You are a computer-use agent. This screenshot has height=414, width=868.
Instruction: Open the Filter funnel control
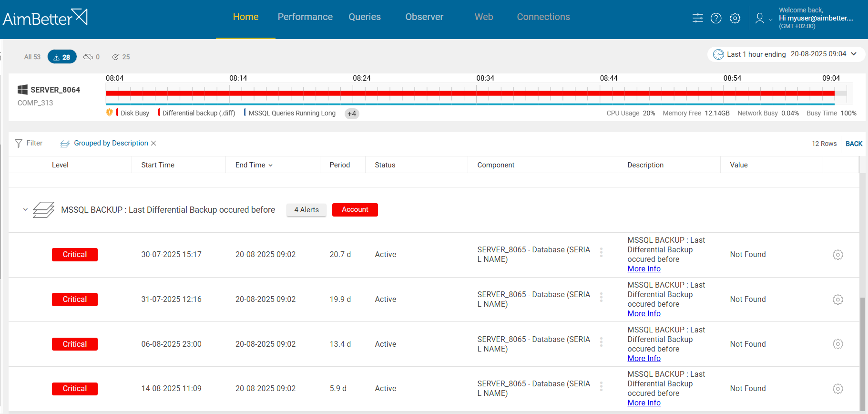(29, 143)
